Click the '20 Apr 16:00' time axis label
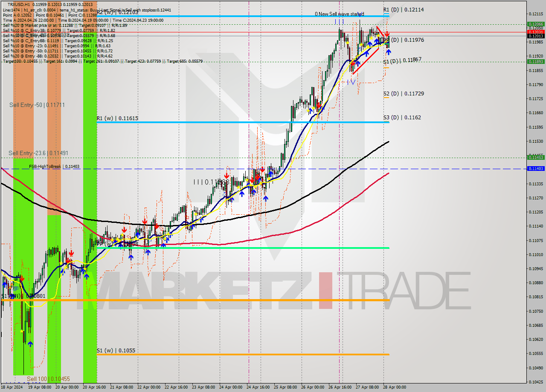This screenshot has width=546, height=392. click(x=93, y=387)
